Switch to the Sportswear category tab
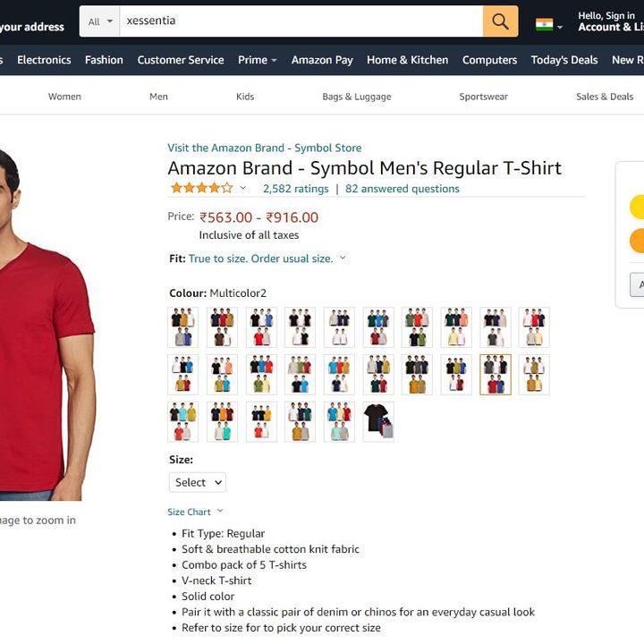Image resolution: width=644 pixels, height=644 pixels. click(483, 97)
